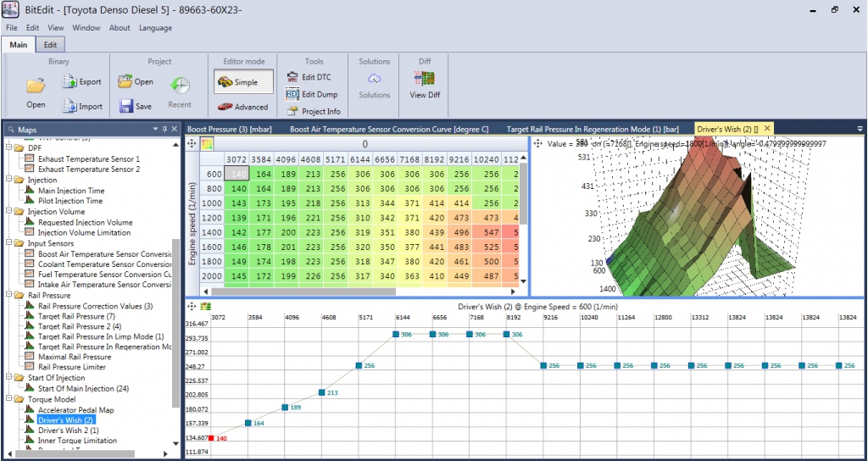Image resolution: width=868 pixels, height=461 pixels.
Task: Click the red 140 point on the graph
Action: 211,438
